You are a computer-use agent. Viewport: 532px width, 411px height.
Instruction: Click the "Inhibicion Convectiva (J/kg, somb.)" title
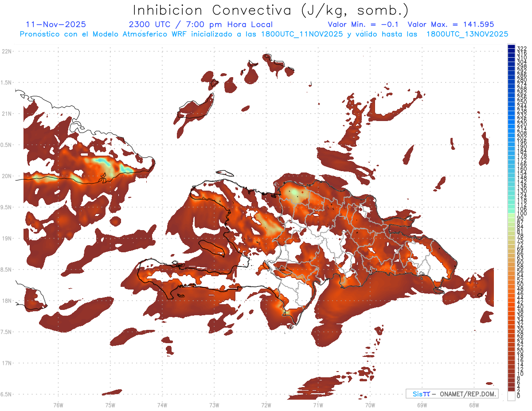tap(270, 10)
